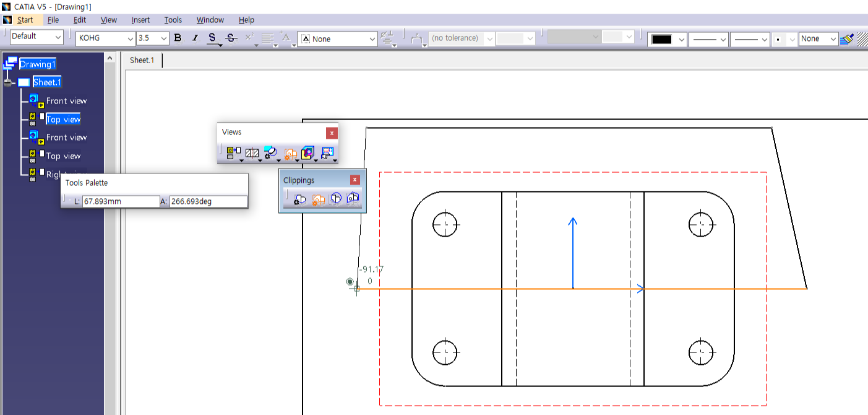The height and width of the screenshot is (415, 868).
Task: Click the A angle field in Tools Palette
Action: (x=208, y=201)
